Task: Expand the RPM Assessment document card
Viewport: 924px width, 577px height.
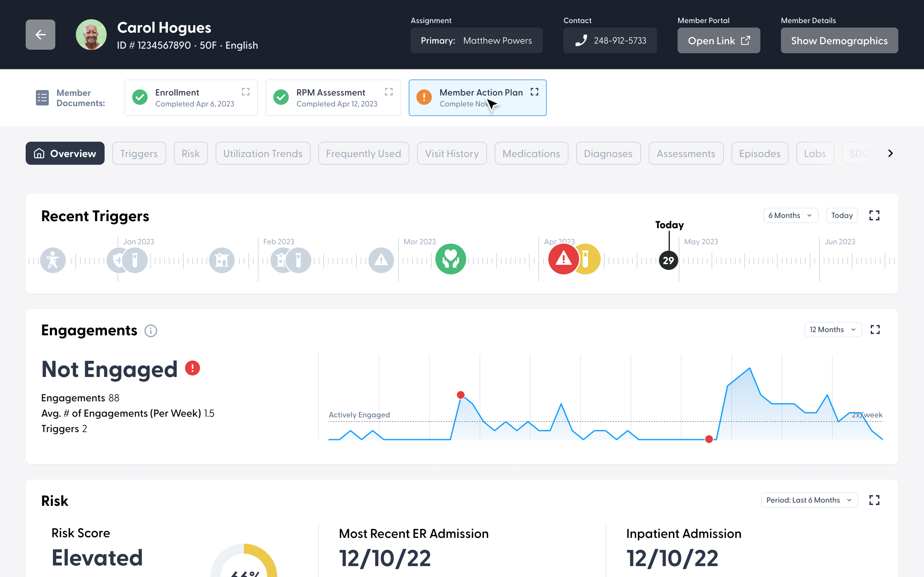Action: pyautogui.click(x=389, y=92)
